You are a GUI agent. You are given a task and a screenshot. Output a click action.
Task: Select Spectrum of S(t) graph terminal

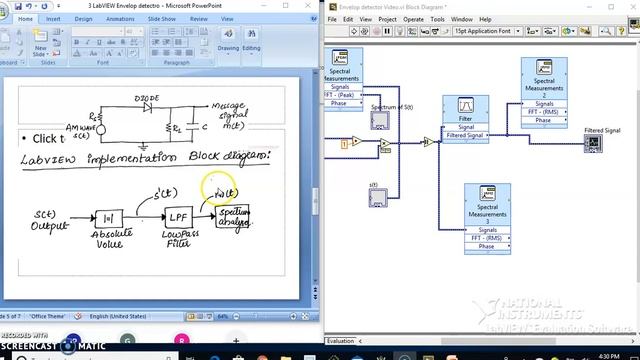380,120
